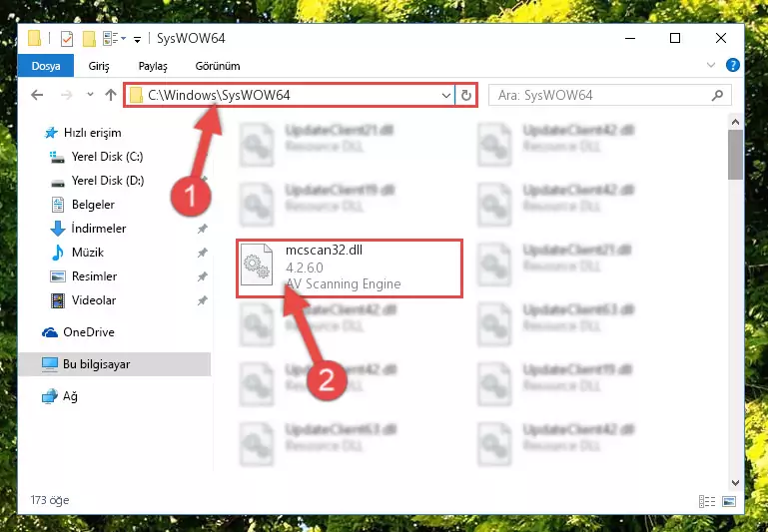Expand the ribbon with the chevron
768x532 pixels.
click(x=711, y=65)
